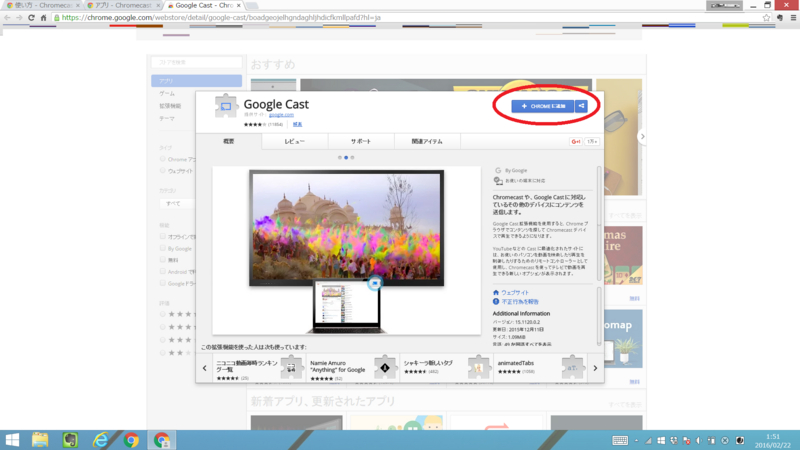Screen dimensions: 800x450
Task: Switch to the アプリ - Chromecast browser tab
Action: [123, 5]
